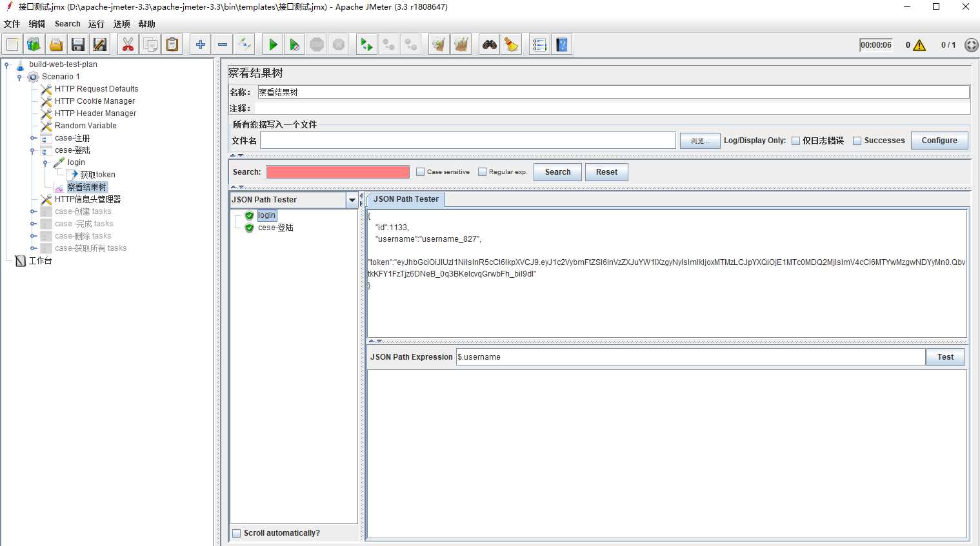Click the grey Stop icon
This screenshot has height=546, width=980.
pos(317,44)
